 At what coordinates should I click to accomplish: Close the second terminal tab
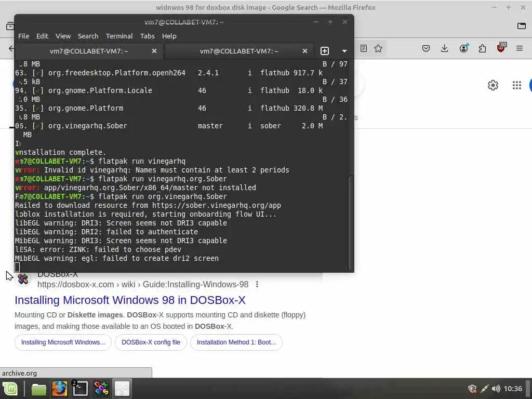[304, 51]
